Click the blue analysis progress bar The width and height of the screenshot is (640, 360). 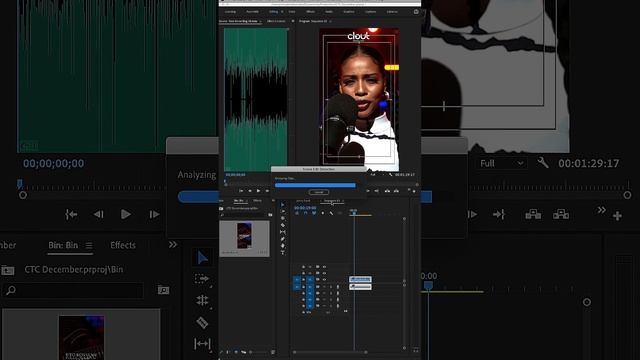coord(315,185)
